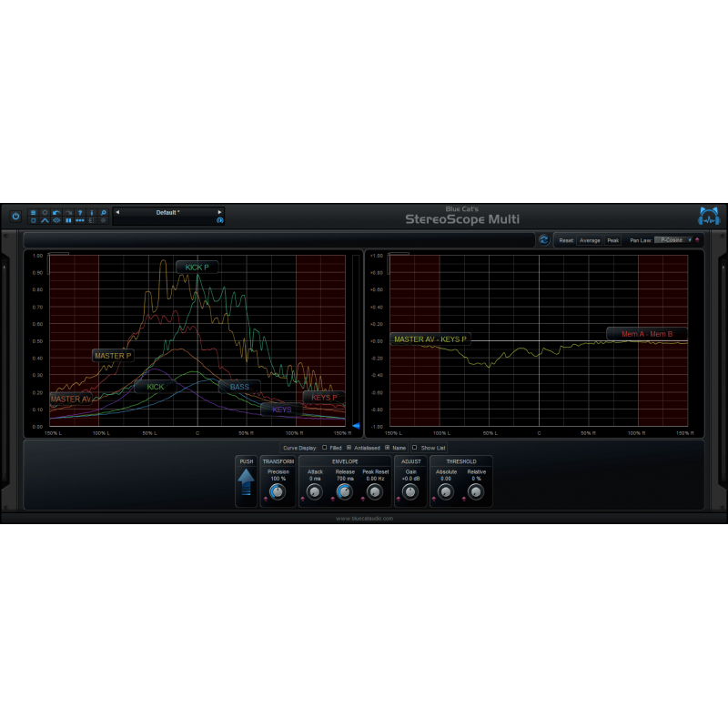
Task: Click the Average reset button
Action: point(588,240)
